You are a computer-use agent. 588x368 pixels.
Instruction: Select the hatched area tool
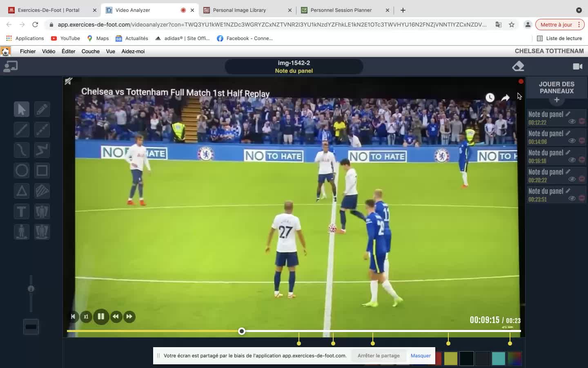(42, 191)
